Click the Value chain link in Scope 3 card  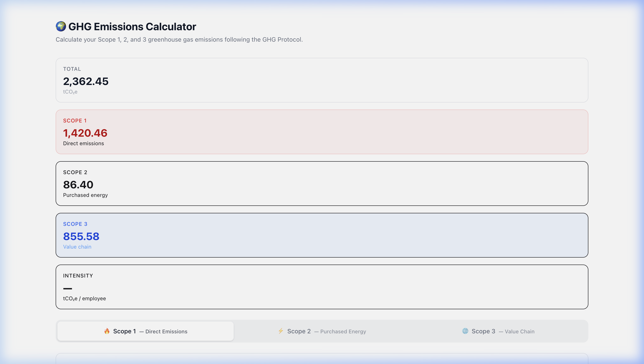click(x=77, y=247)
